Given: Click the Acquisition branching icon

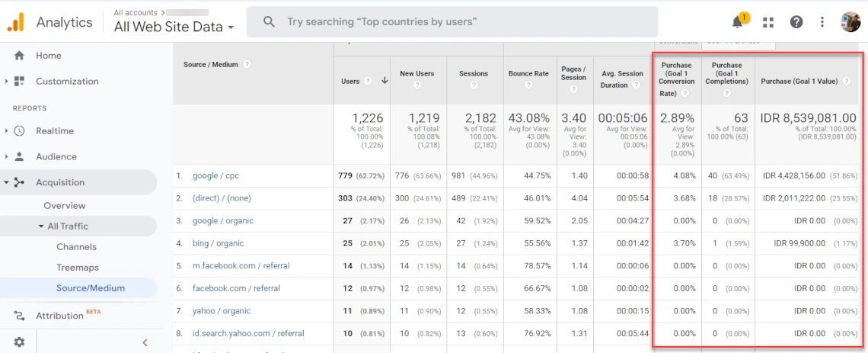Looking at the screenshot, I should tap(19, 182).
